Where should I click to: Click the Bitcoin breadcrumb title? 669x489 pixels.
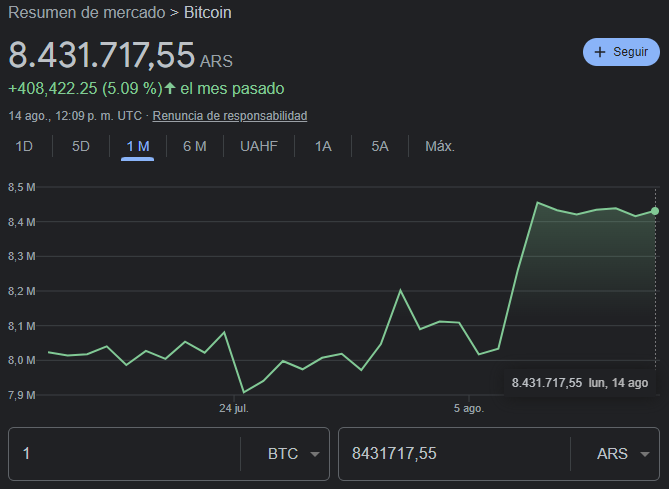pos(208,12)
